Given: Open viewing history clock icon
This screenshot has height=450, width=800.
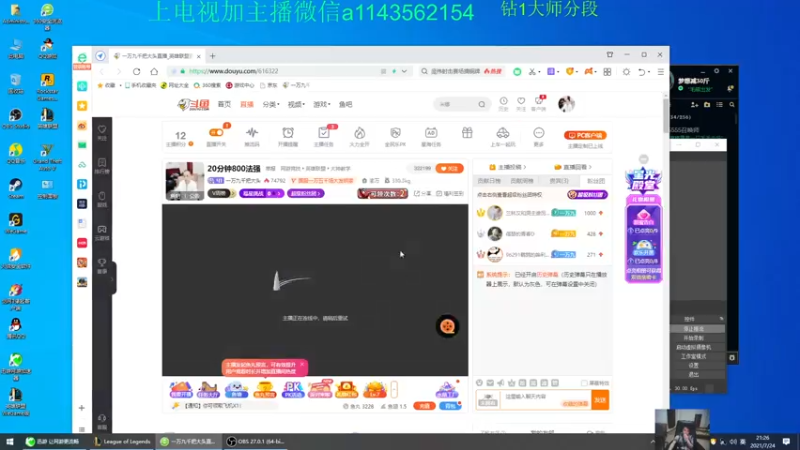Looking at the screenshot, I should (504, 102).
